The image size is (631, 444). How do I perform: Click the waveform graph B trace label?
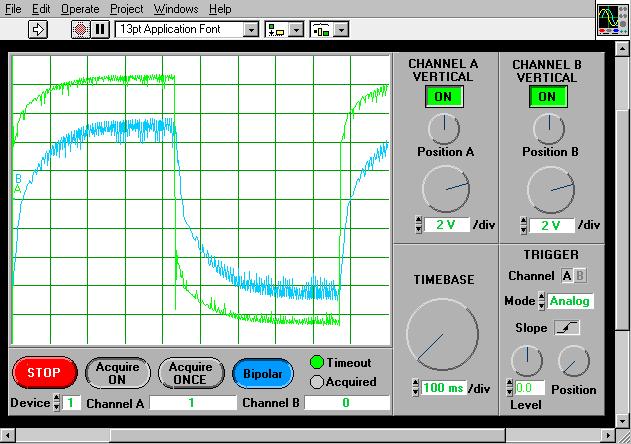coord(18,178)
